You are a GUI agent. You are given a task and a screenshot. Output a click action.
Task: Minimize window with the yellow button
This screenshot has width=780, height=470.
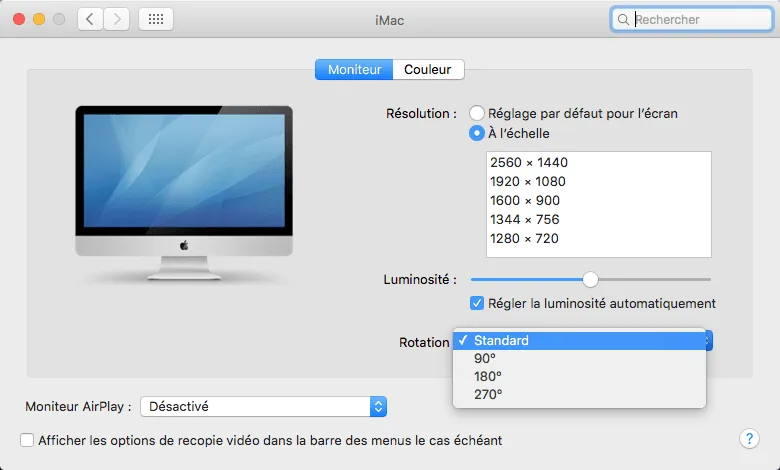39,19
